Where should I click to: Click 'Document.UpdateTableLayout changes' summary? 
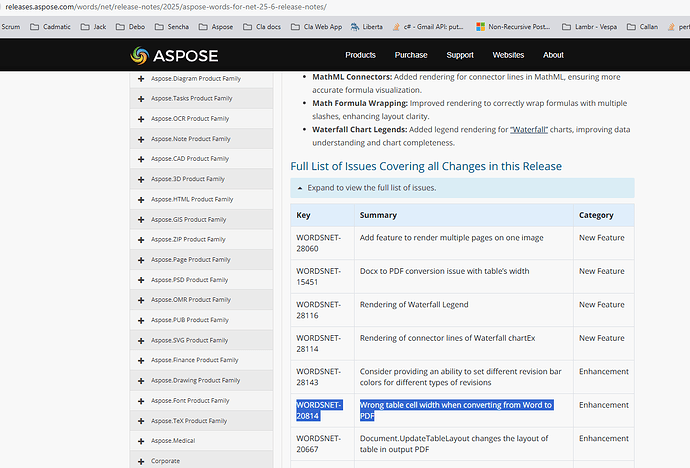pyautogui.click(x=454, y=443)
